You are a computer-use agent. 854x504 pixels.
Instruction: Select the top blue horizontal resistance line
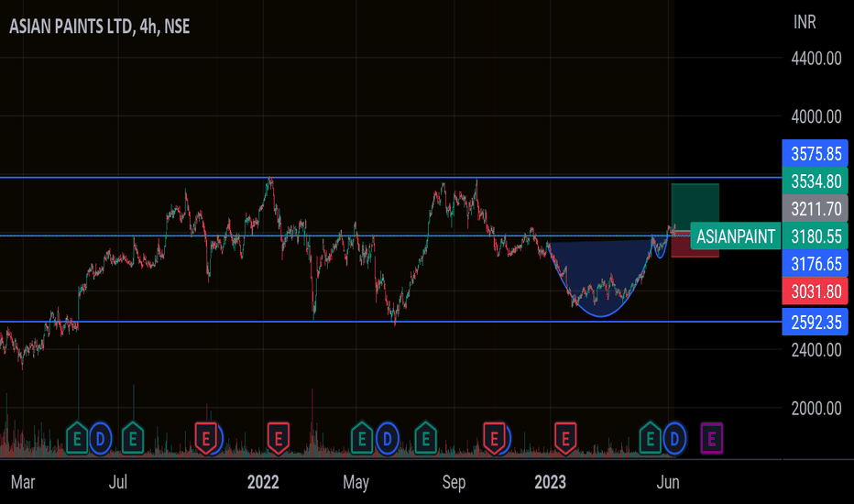[390, 178]
